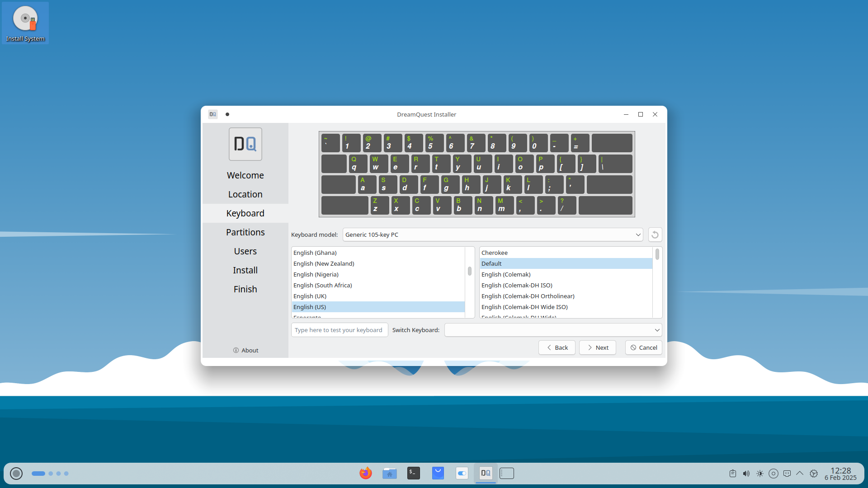Click the Next button

click(597, 347)
